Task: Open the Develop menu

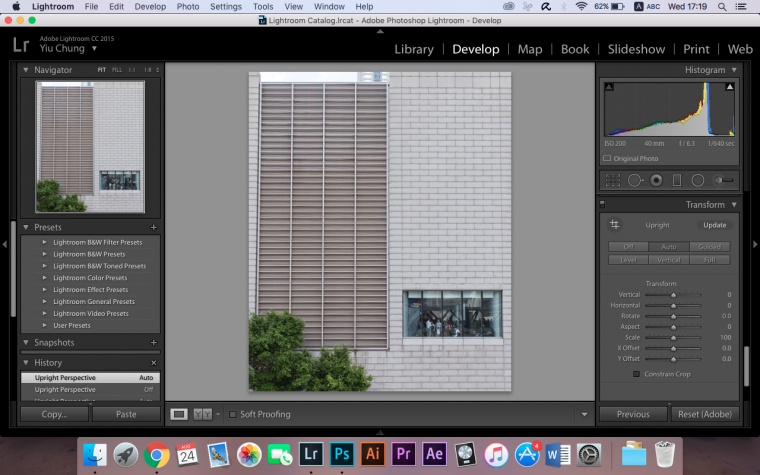Action: (150, 7)
